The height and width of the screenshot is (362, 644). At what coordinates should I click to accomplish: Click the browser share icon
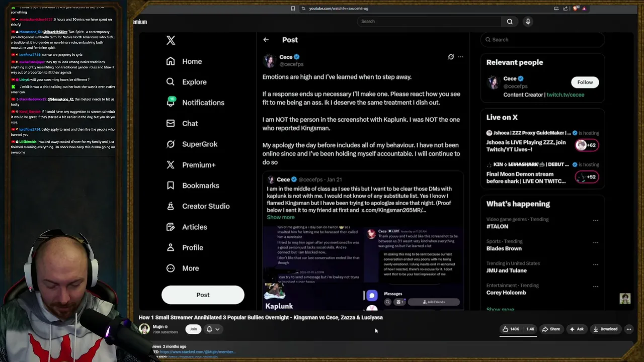point(566,9)
